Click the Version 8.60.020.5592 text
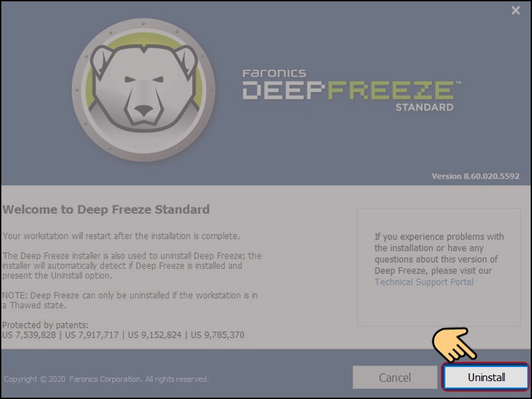This screenshot has width=532, height=399. pos(475,176)
